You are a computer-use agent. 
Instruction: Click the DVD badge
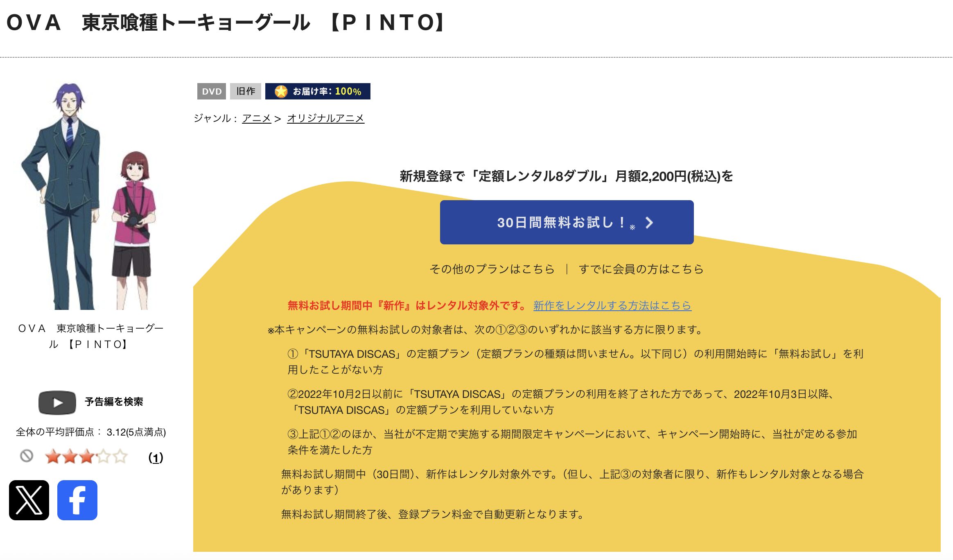point(212,91)
